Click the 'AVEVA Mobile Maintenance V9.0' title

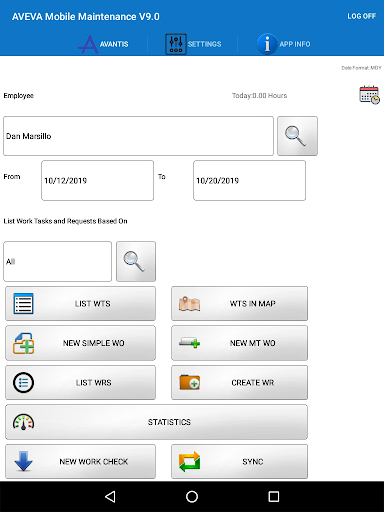pos(86,16)
